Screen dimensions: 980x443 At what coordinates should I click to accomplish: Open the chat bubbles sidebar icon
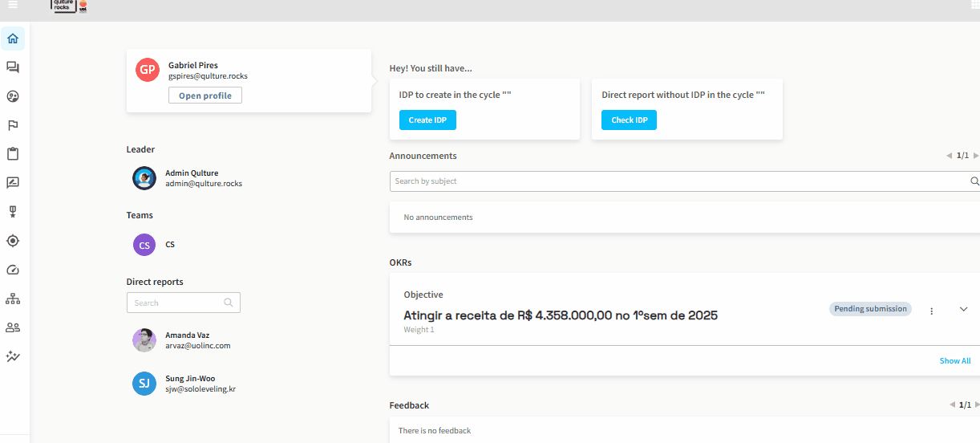pos(13,67)
